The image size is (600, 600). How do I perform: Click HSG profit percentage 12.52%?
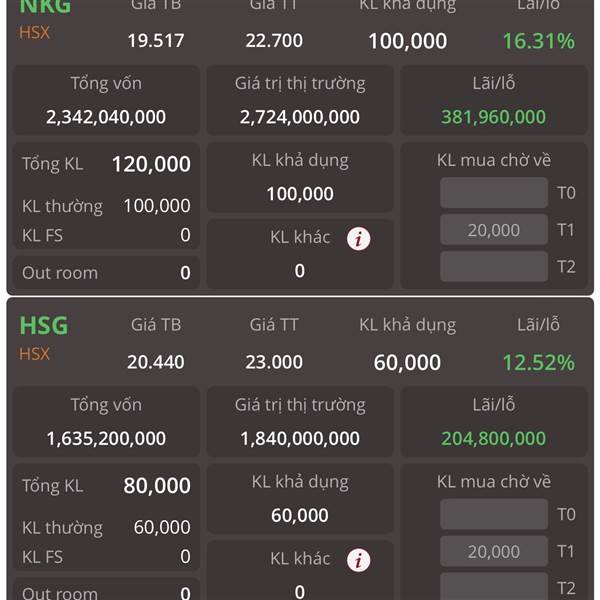538,362
